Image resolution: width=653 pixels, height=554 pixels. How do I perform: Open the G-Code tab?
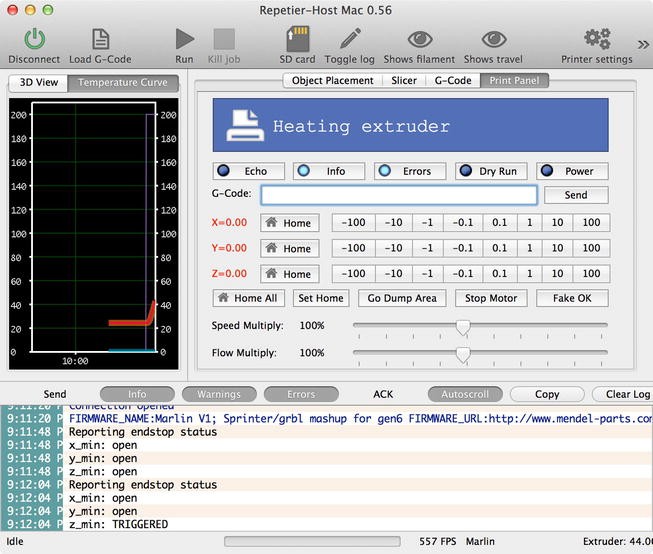(453, 81)
